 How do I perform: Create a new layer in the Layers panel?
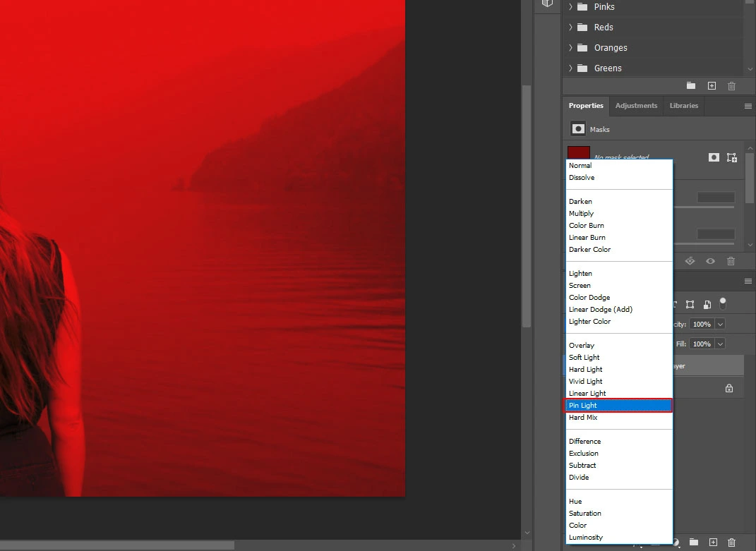(712, 543)
